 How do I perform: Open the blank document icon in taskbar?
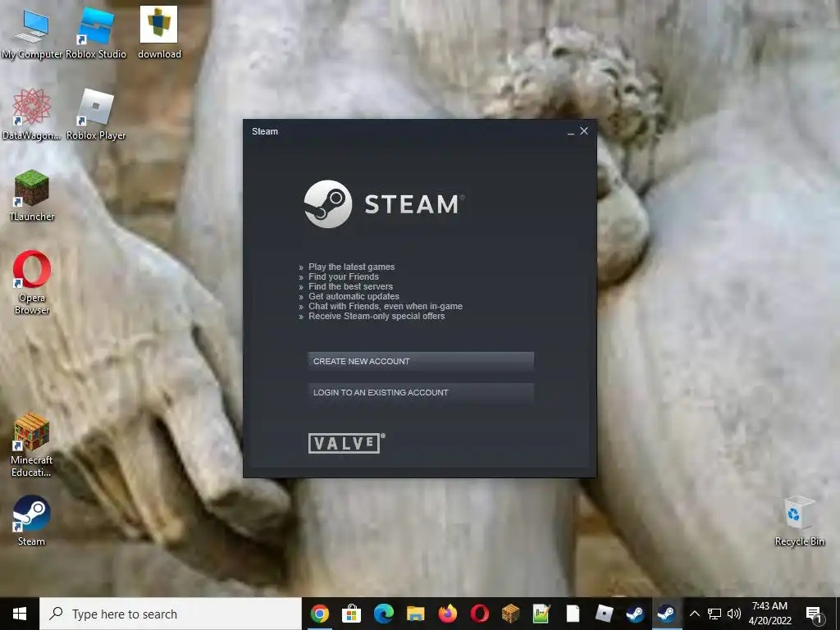pos(573,614)
